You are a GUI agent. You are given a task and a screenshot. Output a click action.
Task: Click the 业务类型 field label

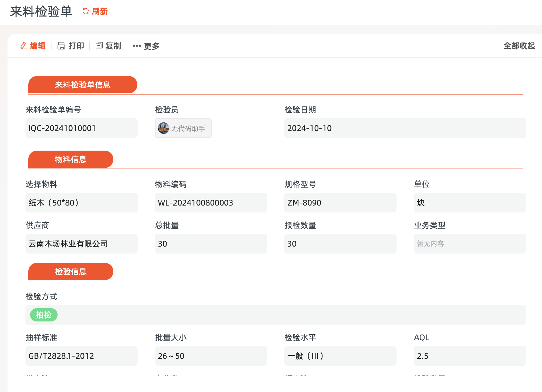point(430,225)
